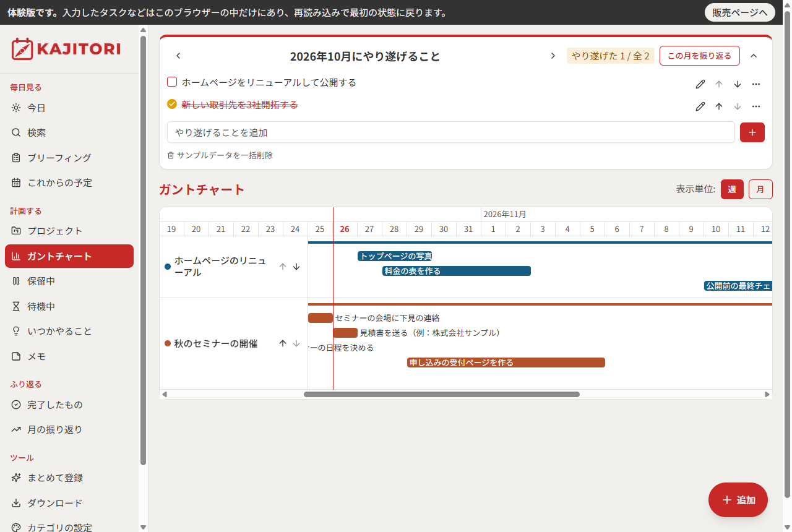Click the floating 追加 button

point(738,500)
